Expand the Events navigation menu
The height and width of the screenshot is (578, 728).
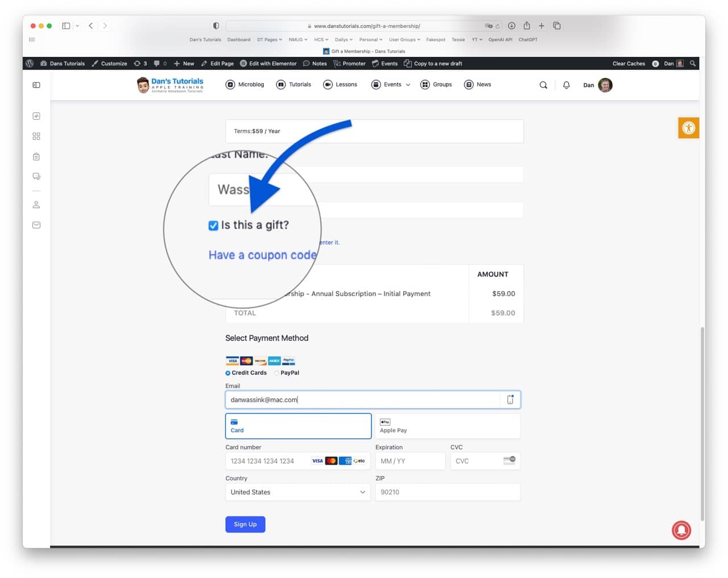[x=391, y=85]
